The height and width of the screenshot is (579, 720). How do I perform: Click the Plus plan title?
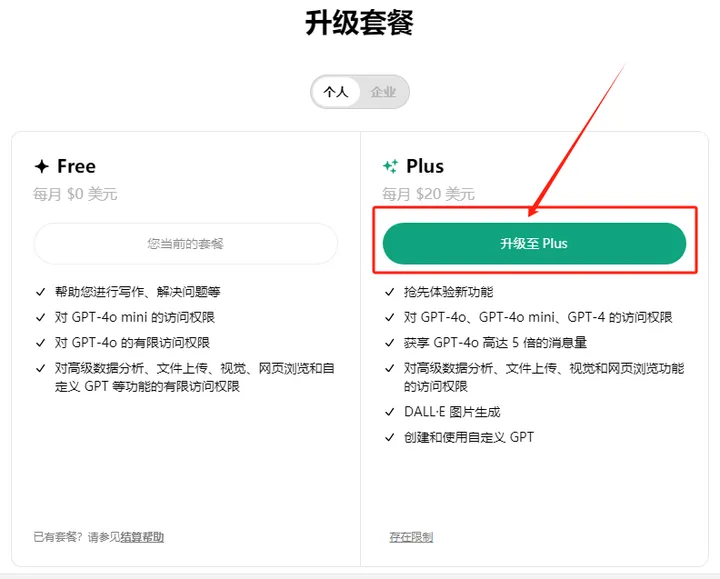pyautogui.click(x=425, y=167)
